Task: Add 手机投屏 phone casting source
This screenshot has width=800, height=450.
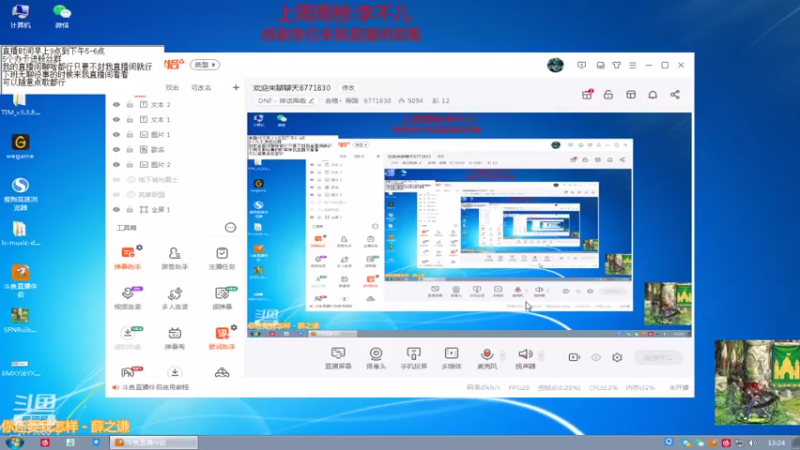Action: tap(413, 358)
